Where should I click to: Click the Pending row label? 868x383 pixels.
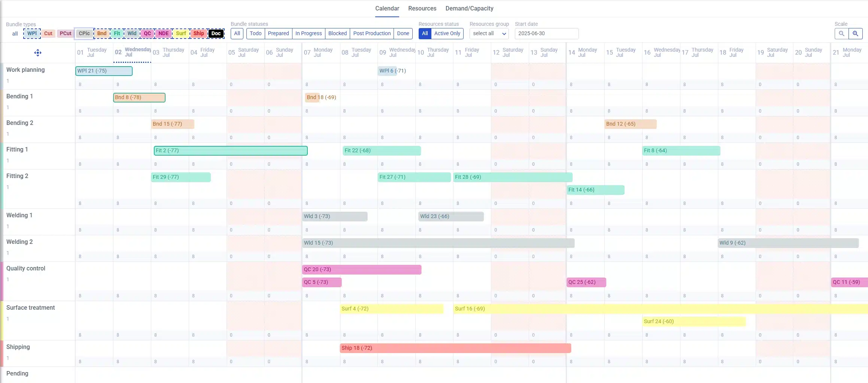pyautogui.click(x=17, y=374)
